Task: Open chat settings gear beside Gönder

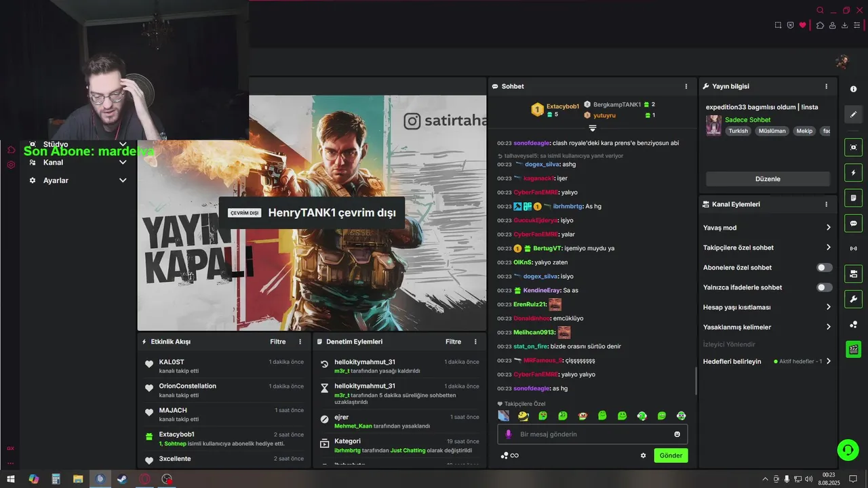Action: point(643,455)
